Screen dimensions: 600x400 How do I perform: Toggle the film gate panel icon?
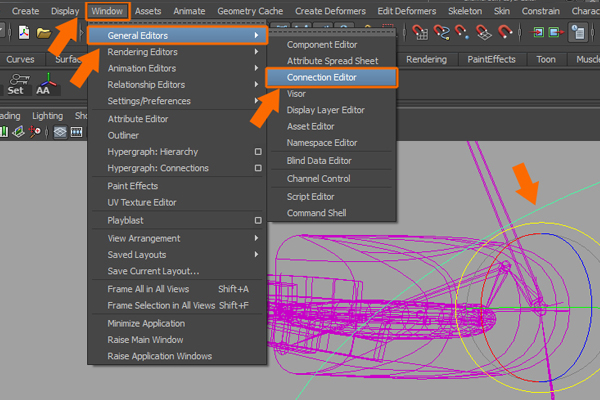77,132
